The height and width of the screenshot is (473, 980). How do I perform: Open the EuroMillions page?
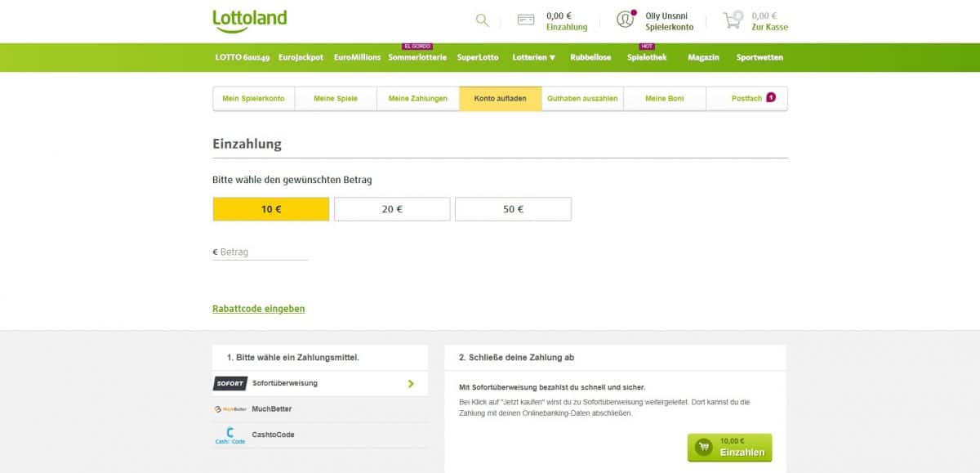[x=357, y=57]
